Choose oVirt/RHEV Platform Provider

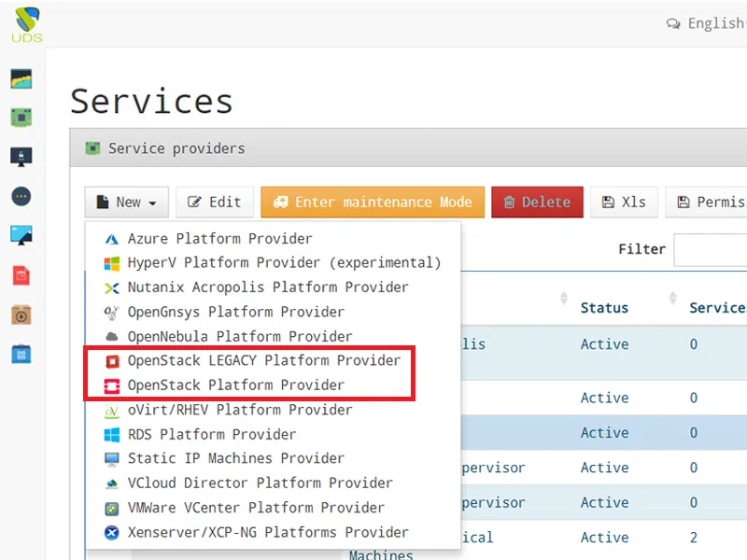pos(273,410)
